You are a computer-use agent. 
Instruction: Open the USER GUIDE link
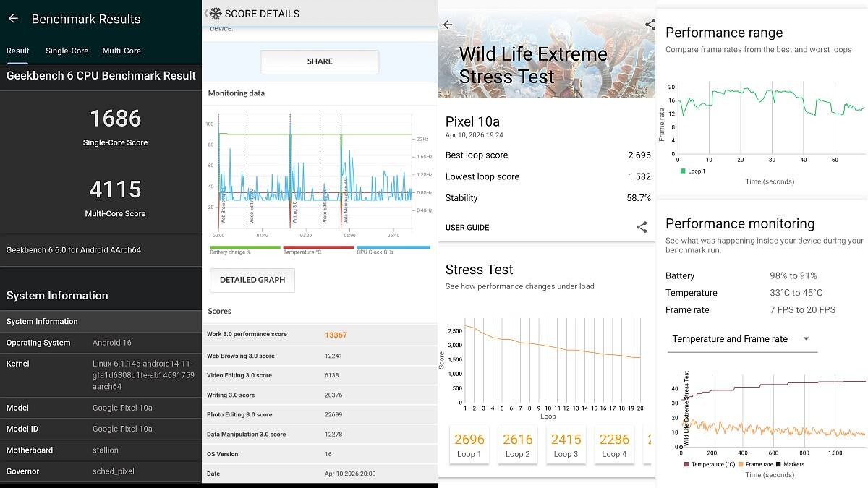[467, 228]
